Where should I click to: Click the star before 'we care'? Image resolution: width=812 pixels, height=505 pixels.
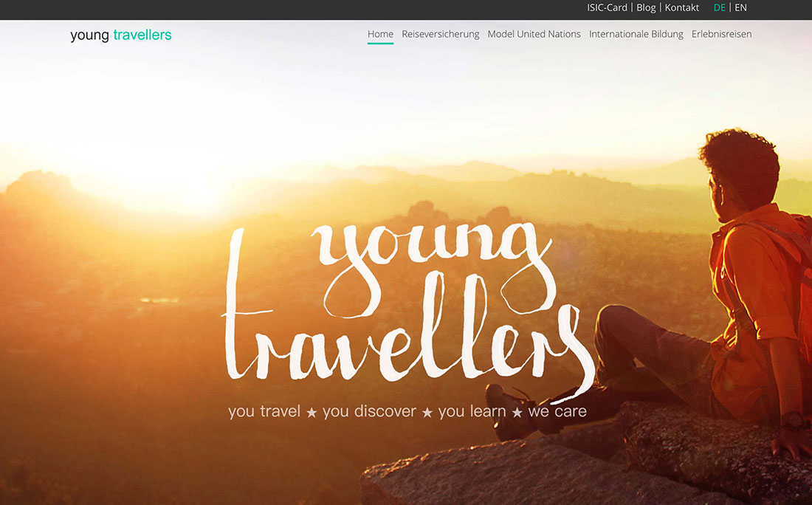(x=517, y=412)
